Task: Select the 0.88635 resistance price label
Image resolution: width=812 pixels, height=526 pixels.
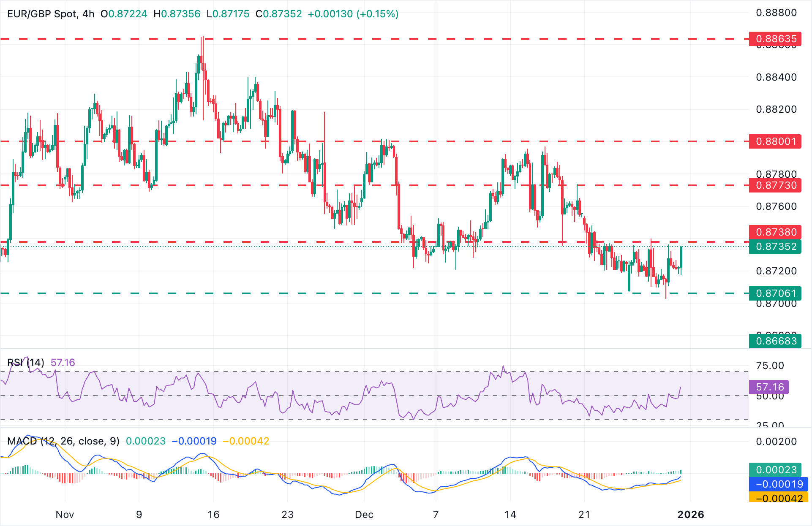Action: pyautogui.click(x=775, y=39)
